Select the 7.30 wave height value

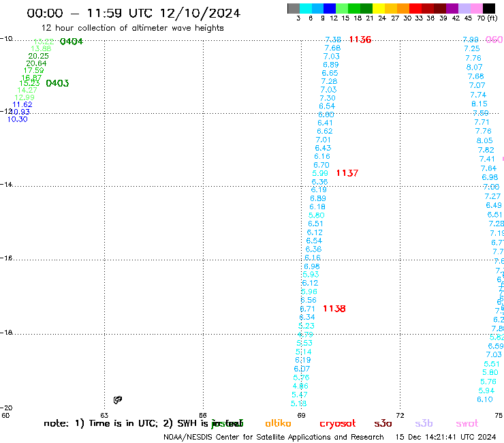tap(328, 98)
